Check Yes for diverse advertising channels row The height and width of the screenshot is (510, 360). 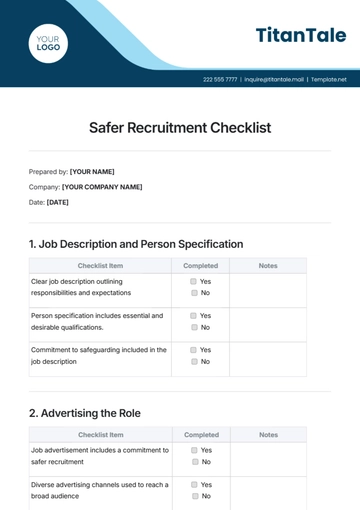click(x=194, y=484)
